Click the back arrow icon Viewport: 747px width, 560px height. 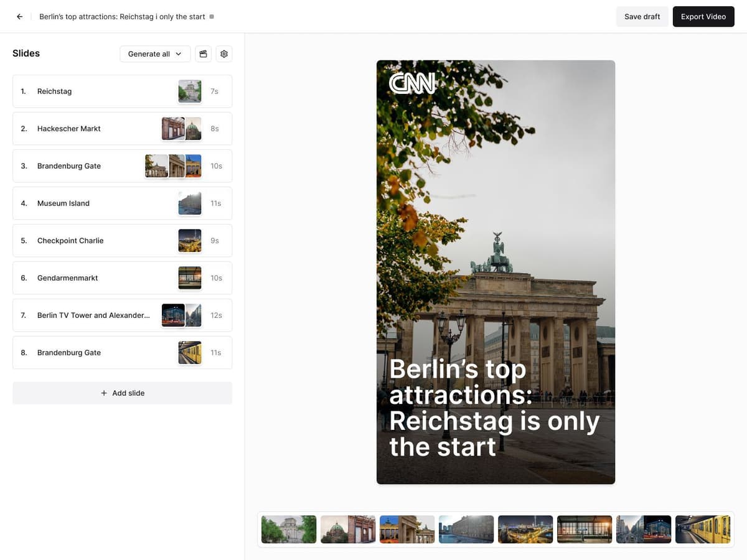pos(20,17)
